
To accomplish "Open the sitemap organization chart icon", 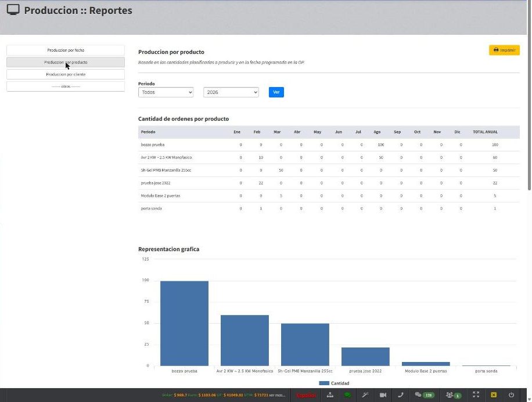I will 330,395.
